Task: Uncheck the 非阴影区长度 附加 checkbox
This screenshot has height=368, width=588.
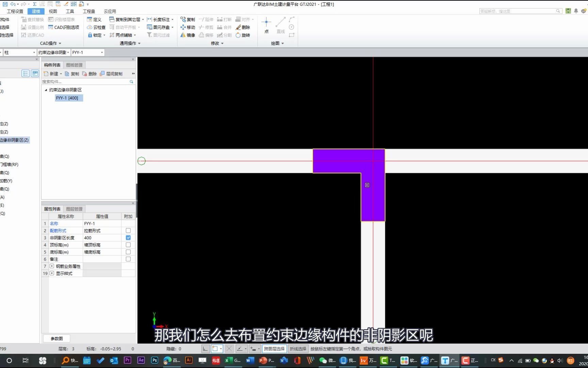Action: pos(128,238)
